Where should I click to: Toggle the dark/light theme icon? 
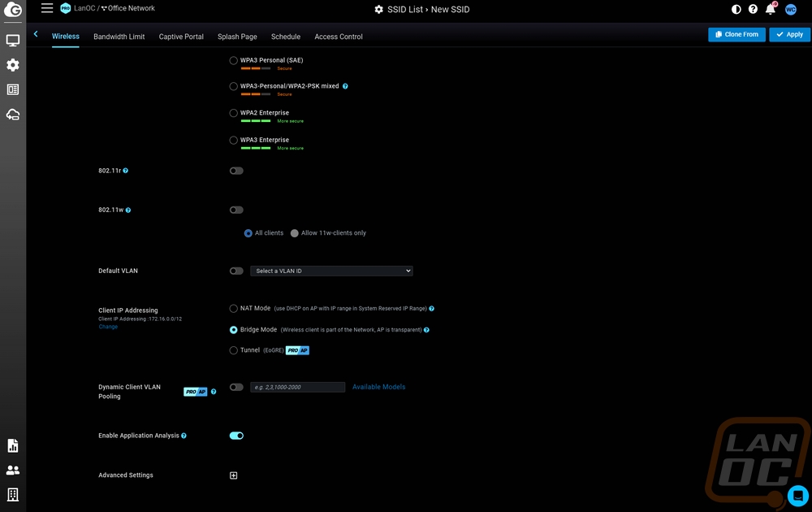736,10
